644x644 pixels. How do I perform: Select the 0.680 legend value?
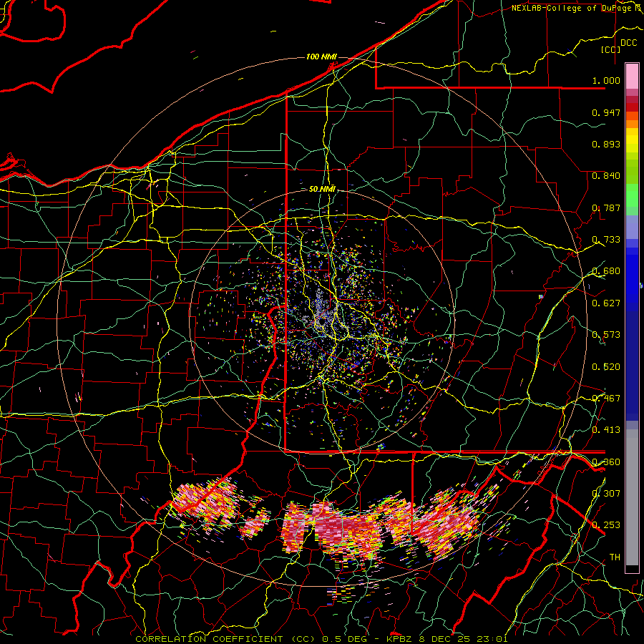[606, 271]
